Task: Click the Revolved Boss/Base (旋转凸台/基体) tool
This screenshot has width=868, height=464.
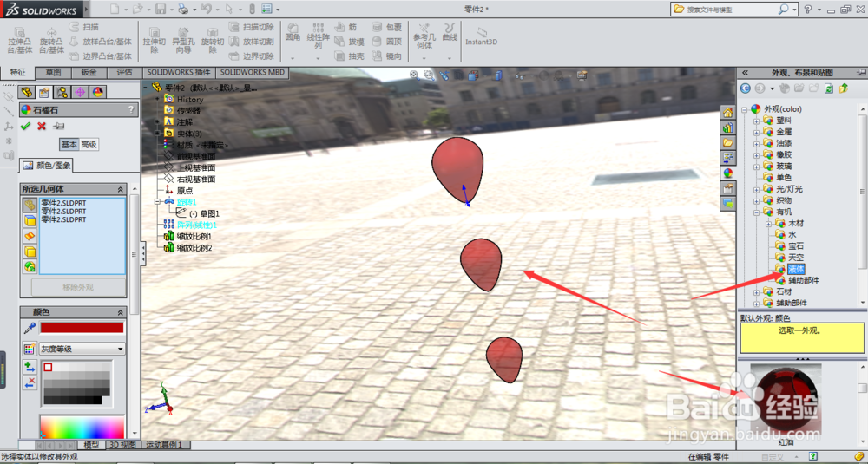Action: [51, 41]
